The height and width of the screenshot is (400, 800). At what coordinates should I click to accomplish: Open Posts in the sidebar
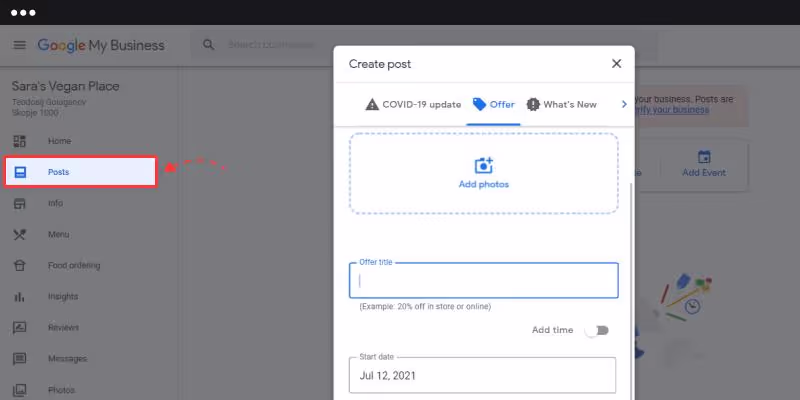80,172
